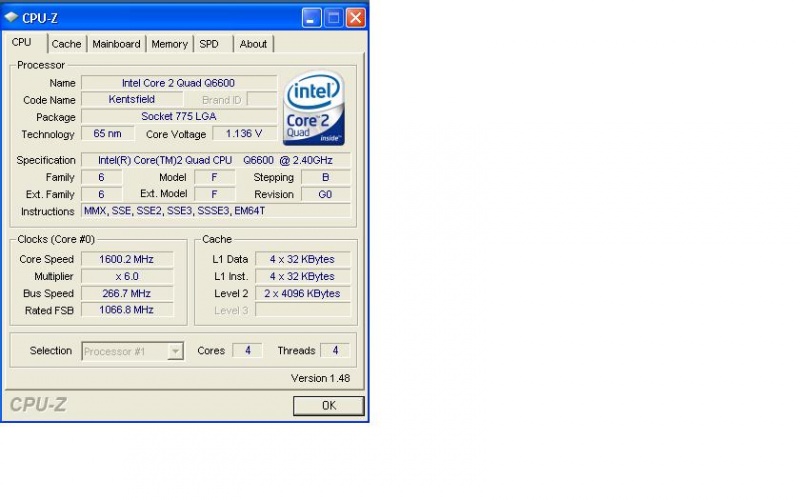Switch to the Cache tab

pos(66,44)
